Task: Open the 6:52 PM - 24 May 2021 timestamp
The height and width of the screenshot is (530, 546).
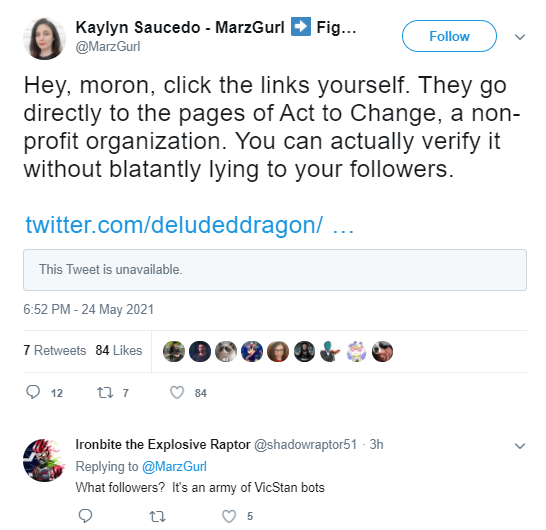Action: pyautogui.click(x=88, y=309)
